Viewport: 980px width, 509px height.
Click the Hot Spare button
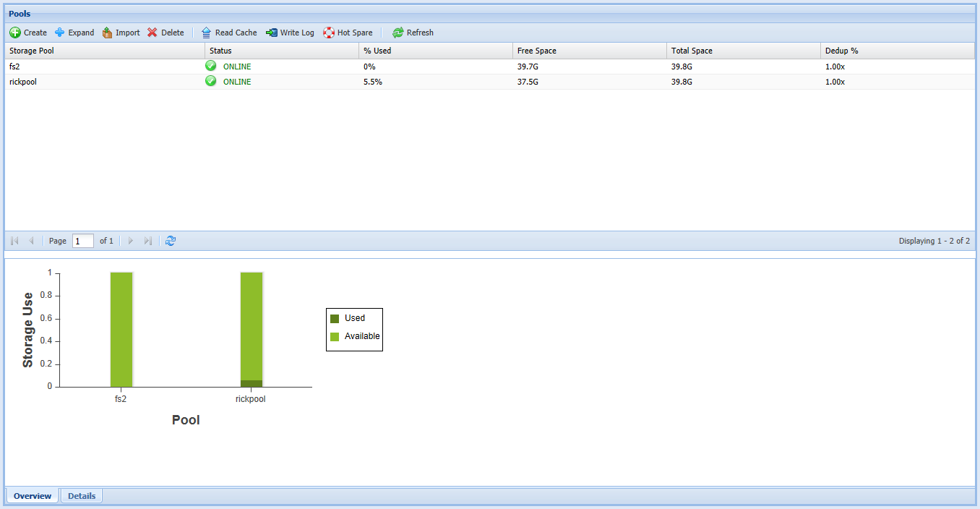point(348,33)
